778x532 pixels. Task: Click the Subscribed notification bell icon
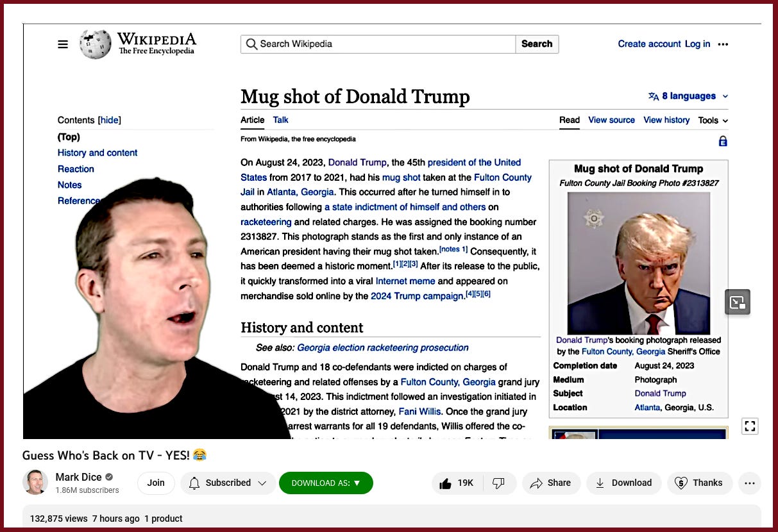[x=194, y=483]
